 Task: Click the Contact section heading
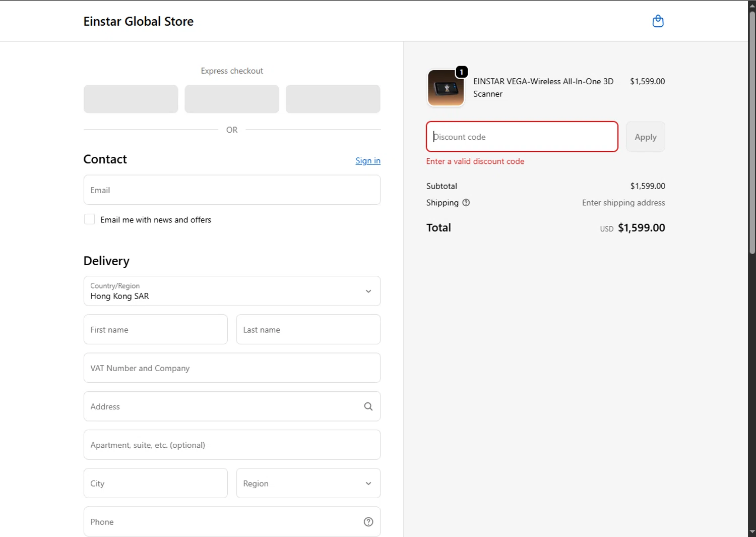pos(105,159)
